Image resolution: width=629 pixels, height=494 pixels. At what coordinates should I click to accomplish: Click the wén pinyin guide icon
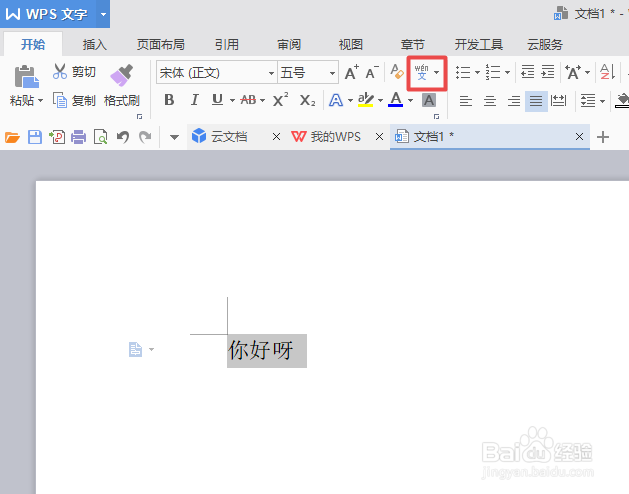point(422,72)
